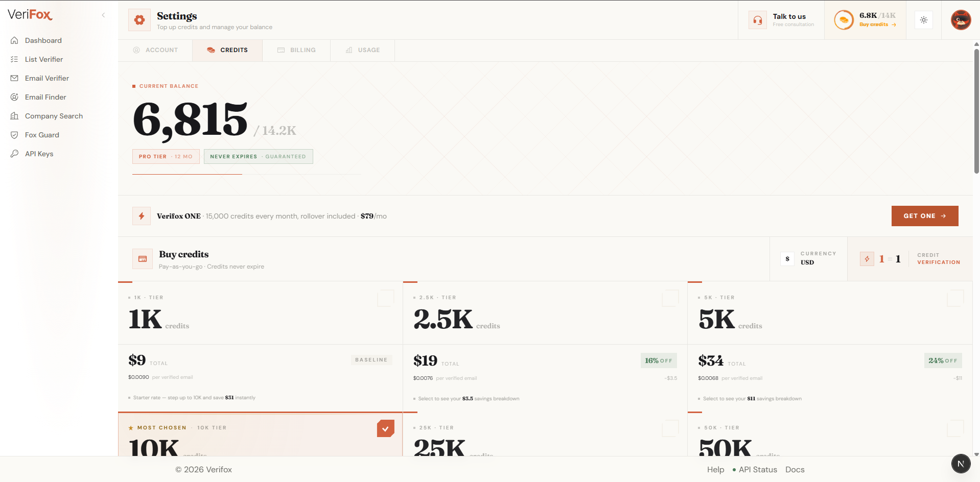Screen dimensions: 980x482
Task: Click the API Keys key icon
Action: [14, 154]
